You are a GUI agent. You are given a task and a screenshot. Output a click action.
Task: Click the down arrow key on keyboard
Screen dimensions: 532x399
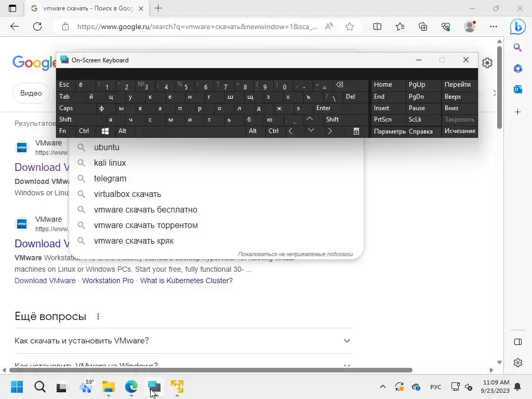311,130
